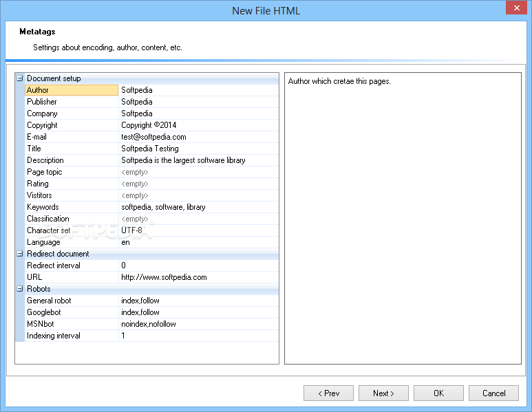Select the Title property label
Screen dimensions: 532x412
coord(72,149)
